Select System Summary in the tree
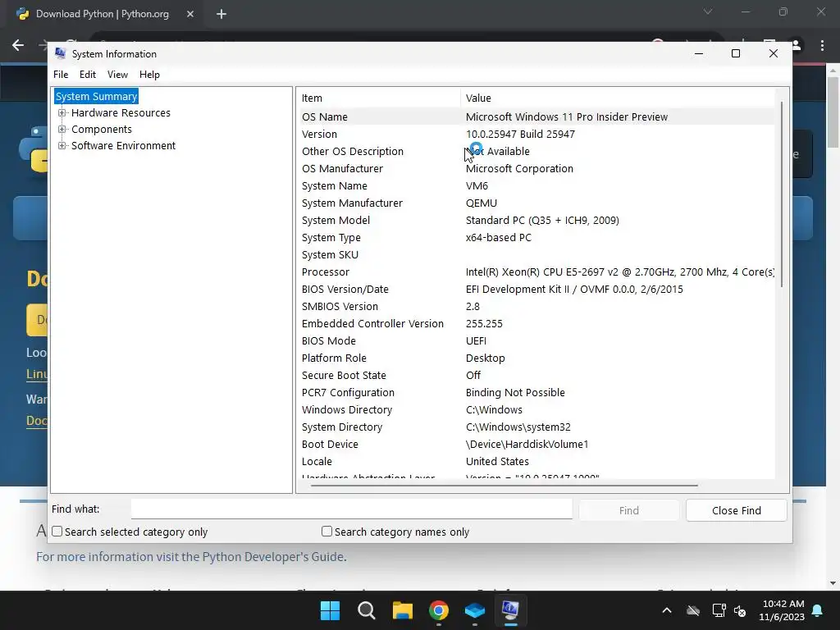The height and width of the screenshot is (630, 840). pos(97,97)
